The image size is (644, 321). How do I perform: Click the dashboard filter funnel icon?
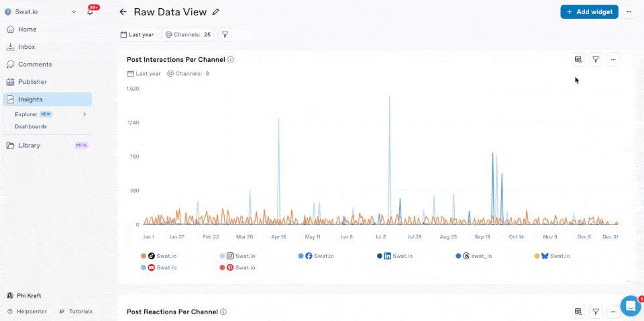[225, 35]
